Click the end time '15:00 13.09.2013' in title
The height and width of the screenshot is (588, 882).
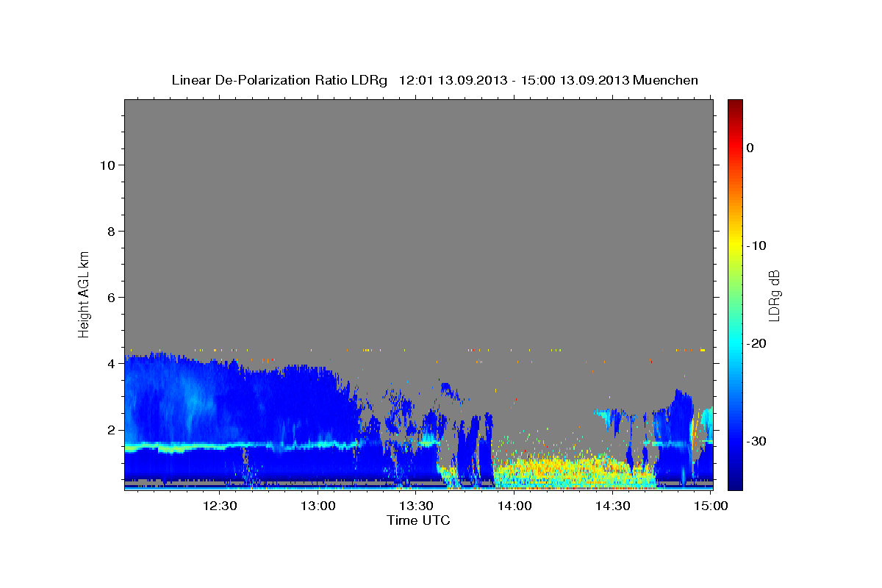(x=575, y=80)
